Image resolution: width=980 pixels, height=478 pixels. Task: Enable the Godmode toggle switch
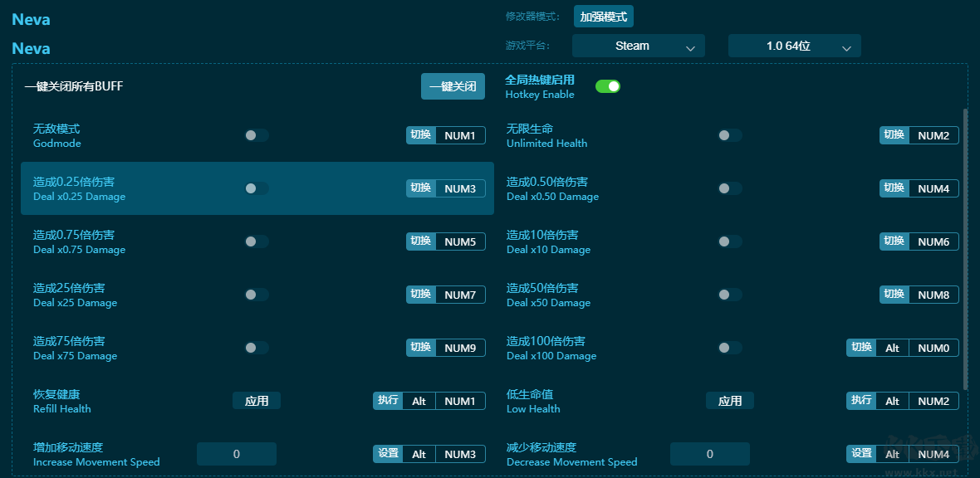point(257,134)
